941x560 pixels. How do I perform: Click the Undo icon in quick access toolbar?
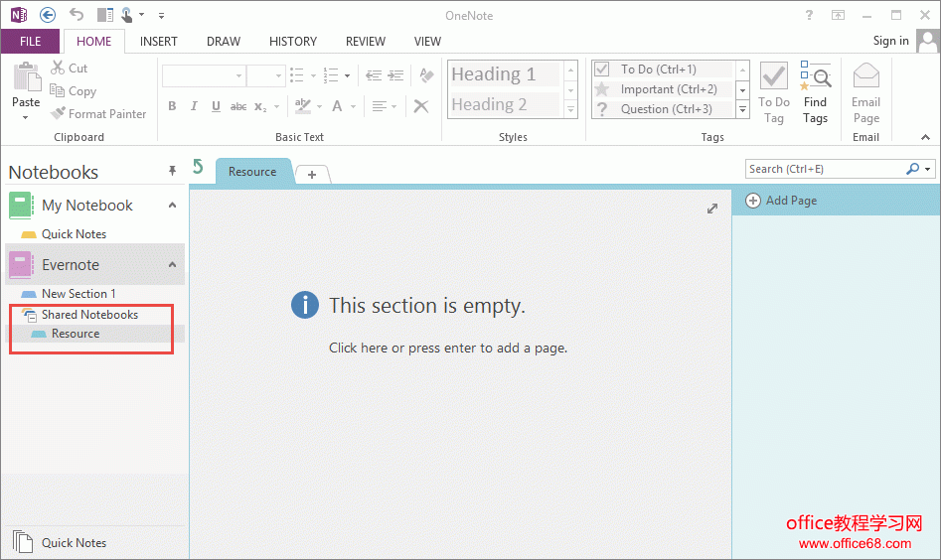click(77, 15)
